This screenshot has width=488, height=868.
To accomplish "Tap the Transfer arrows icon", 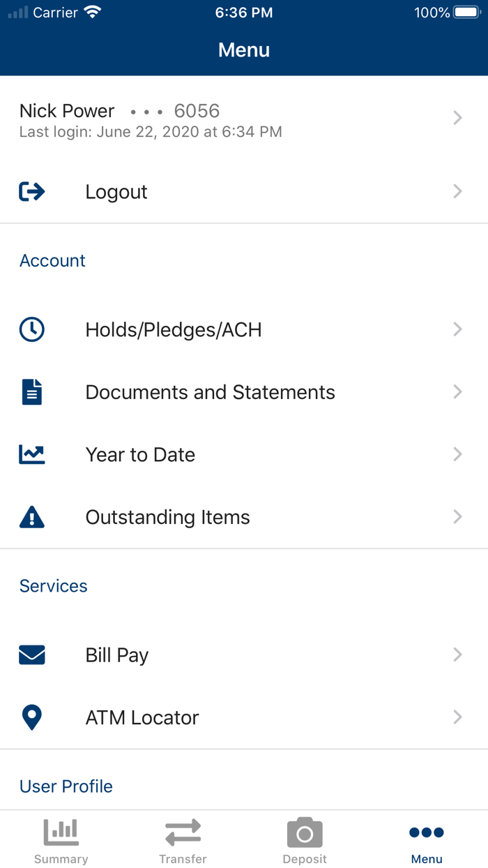I will click(183, 831).
